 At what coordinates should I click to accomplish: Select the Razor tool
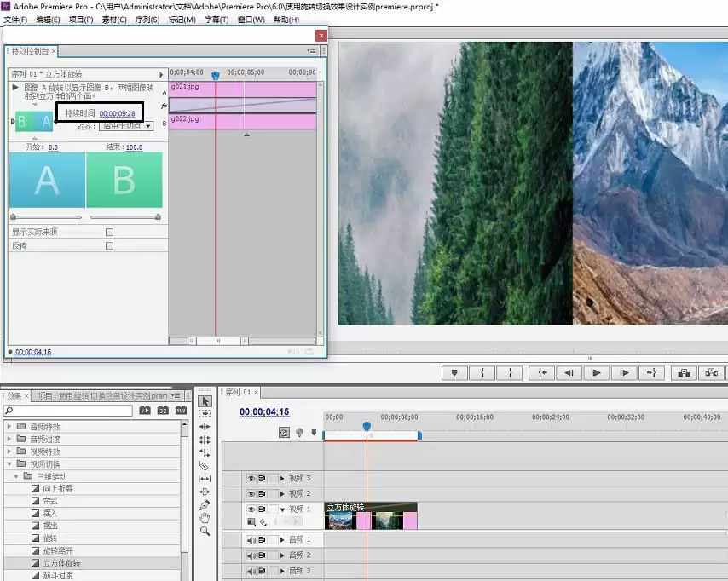tap(205, 466)
